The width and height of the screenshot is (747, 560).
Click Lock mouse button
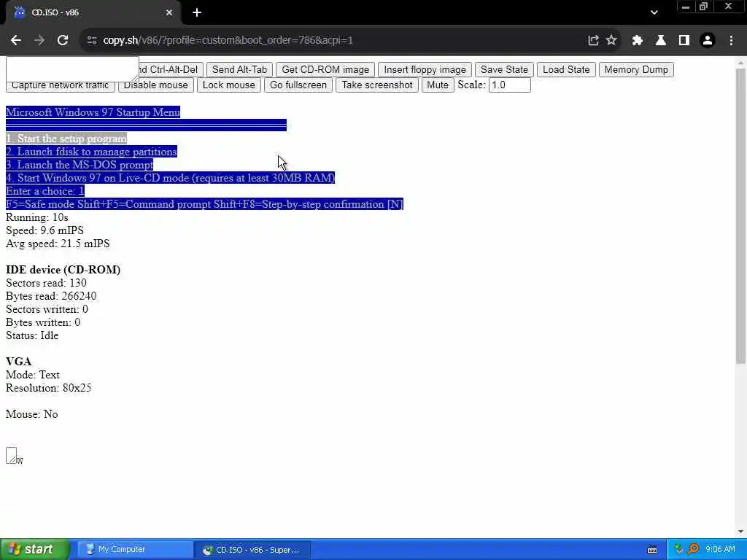point(228,85)
